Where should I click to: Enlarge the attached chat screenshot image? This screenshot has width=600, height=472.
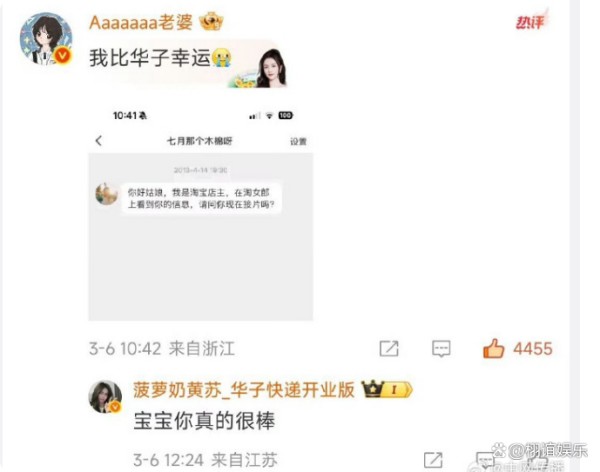pos(201,212)
